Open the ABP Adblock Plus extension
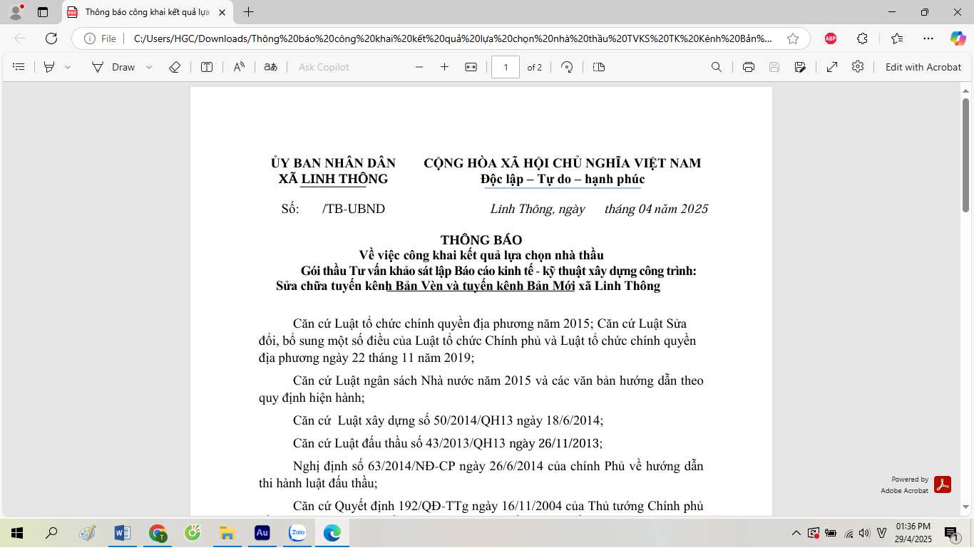Viewport: 974px width, 560px height. pos(831,38)
